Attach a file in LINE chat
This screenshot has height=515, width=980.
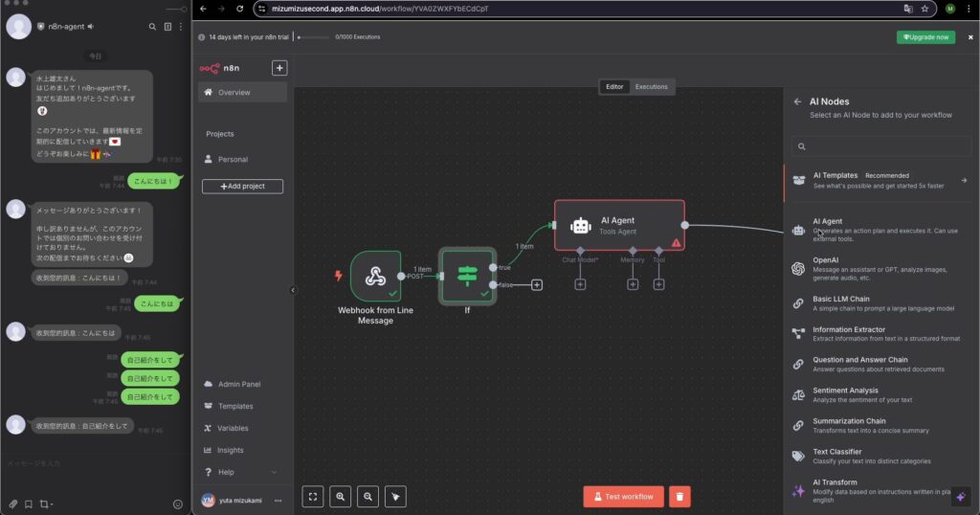click(x=13, y=504)
